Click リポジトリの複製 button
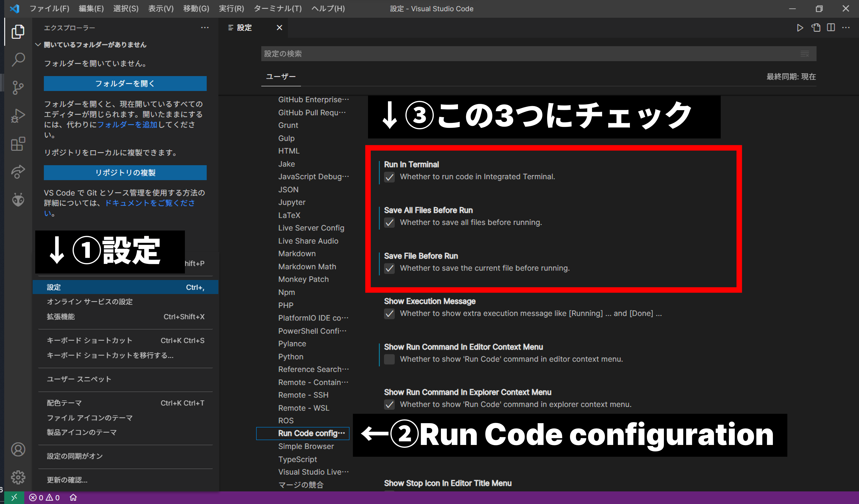859x504 pixels. (x=125, y=173)
